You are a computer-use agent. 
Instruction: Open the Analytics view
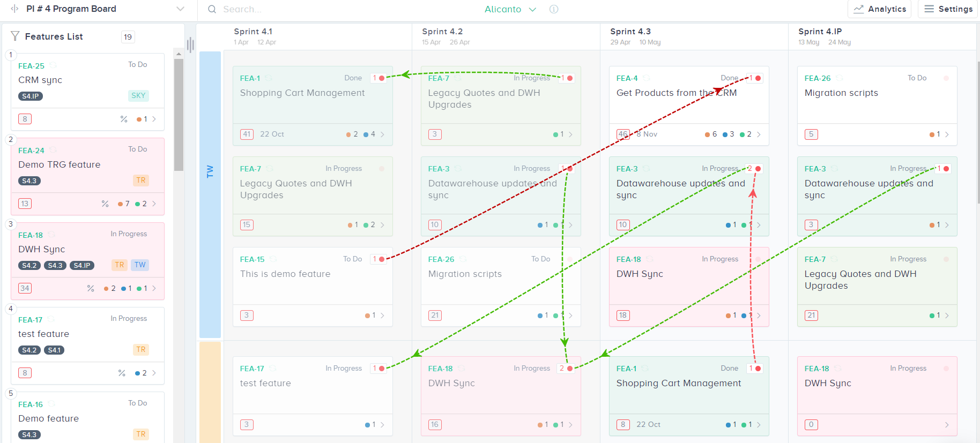click(x=879, y=9)
